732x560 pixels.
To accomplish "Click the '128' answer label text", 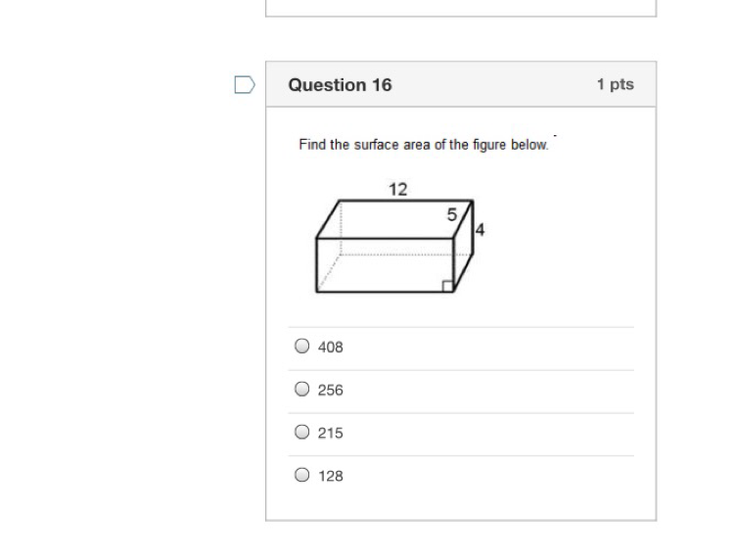I will pyautogui.click(x=331, y=476).
